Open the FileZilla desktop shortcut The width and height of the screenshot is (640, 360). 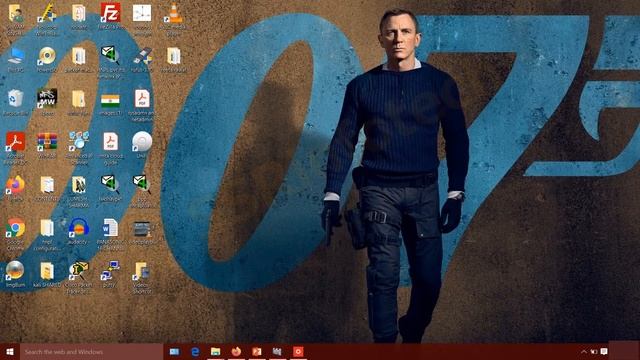click(x=110, y=16)
